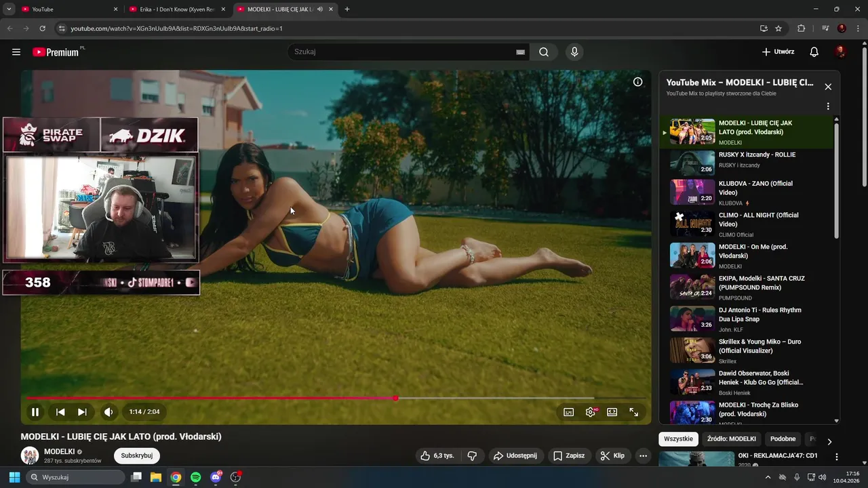The image size is (868, 488).
Task: Click the URL address bar
Action: point(407,28)
